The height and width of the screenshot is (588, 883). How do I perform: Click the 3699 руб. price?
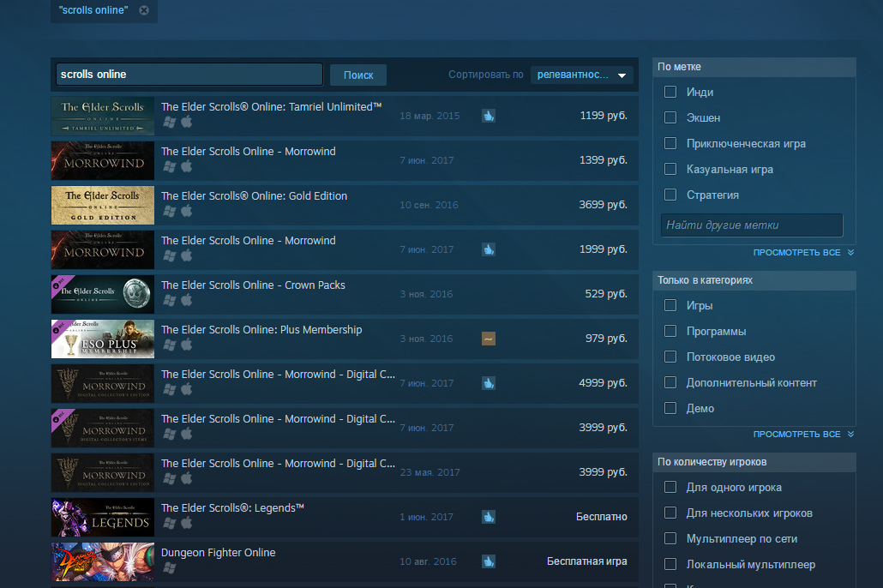click(604, 205)
